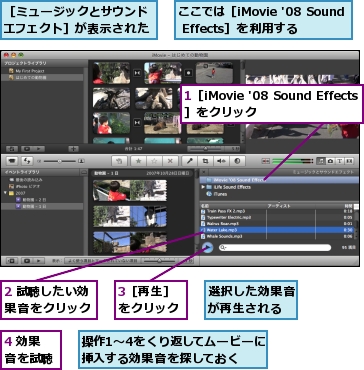Select Whale Sounds.mp3 sound
Image resolution: width=364 pixels, height=370 pixels.
point(277,236)
